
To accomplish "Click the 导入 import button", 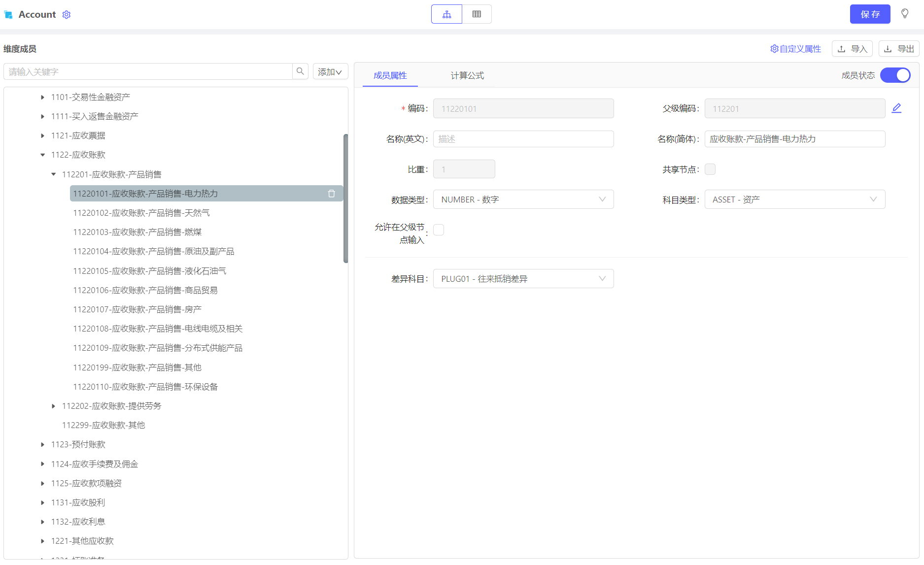I will tap(852, 49).
